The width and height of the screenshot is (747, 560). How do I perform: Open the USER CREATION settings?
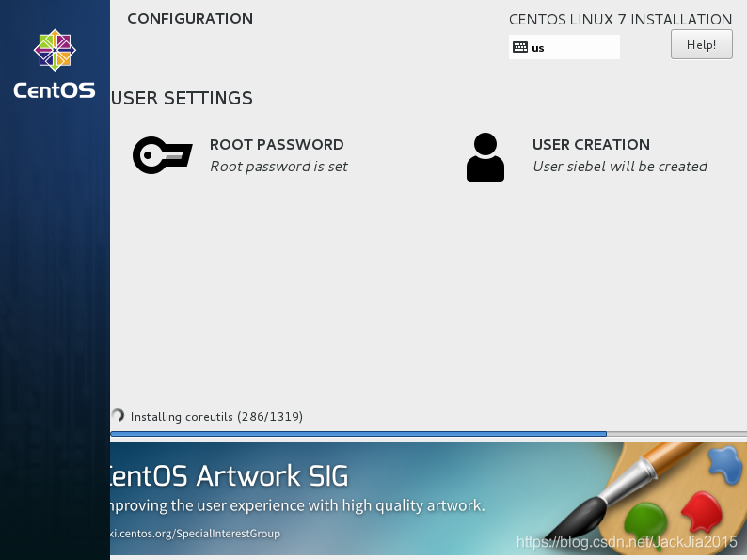point(591,144)
